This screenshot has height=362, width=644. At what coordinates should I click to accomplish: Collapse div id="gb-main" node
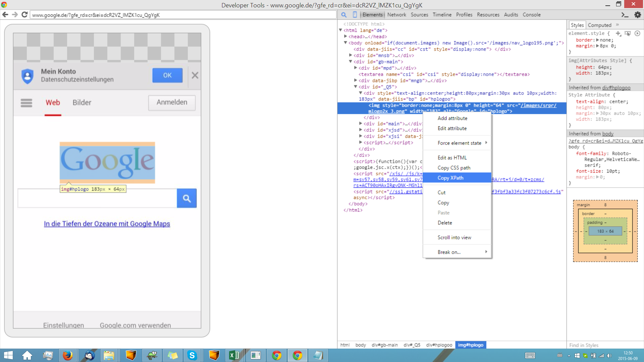coord(351,61)
